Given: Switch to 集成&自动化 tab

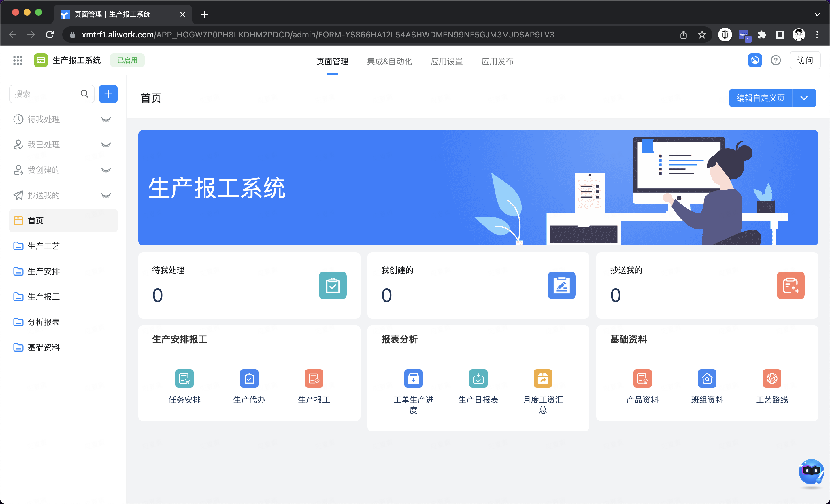Looking at the screenshot, I should (x=389, y=61).
